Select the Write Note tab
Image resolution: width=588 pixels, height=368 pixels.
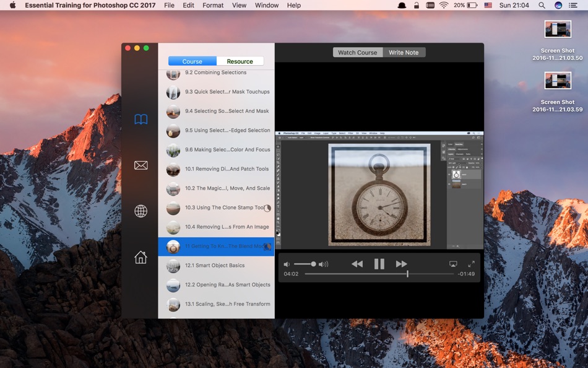tap(404, 53)
